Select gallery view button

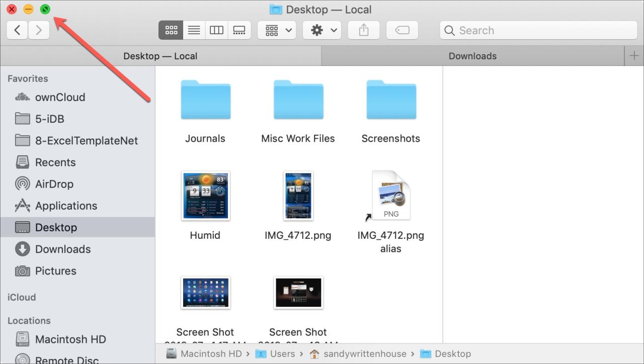[239, 30]
